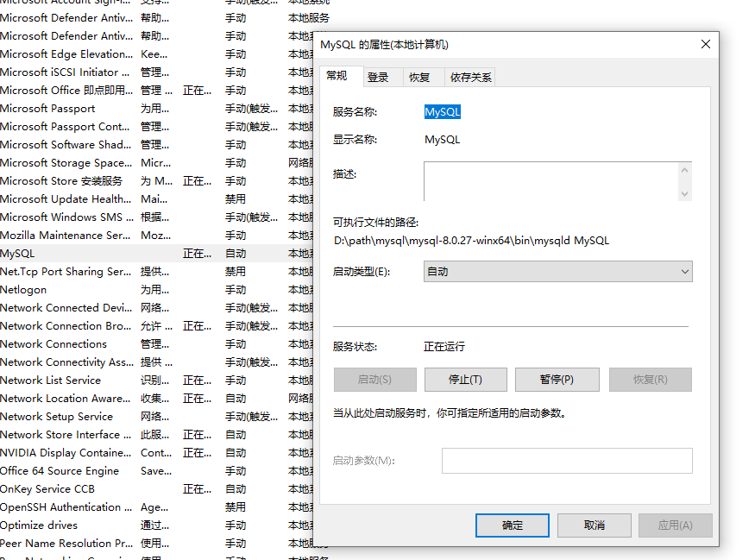This screenshot has width=755, height=560.
Task: Select the Network Connections service
Action: (x=156, y=344)
